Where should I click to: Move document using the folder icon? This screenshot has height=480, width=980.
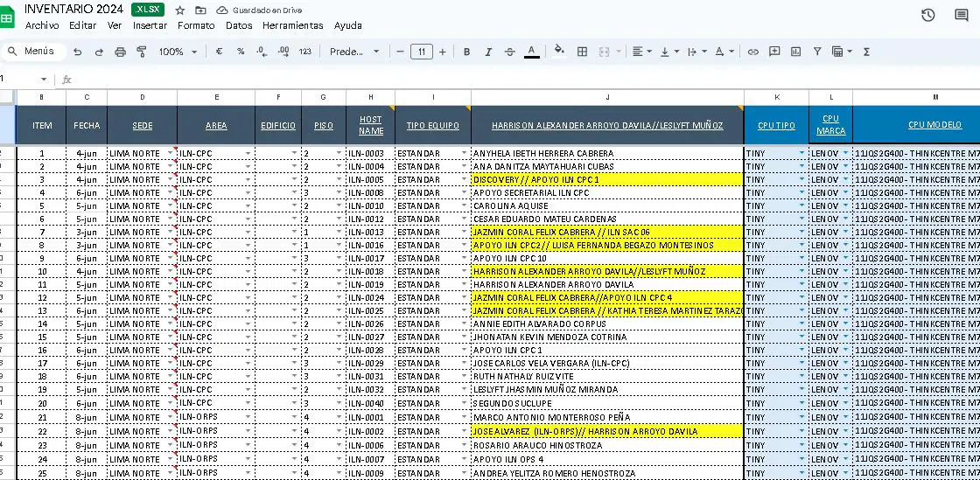200,10
